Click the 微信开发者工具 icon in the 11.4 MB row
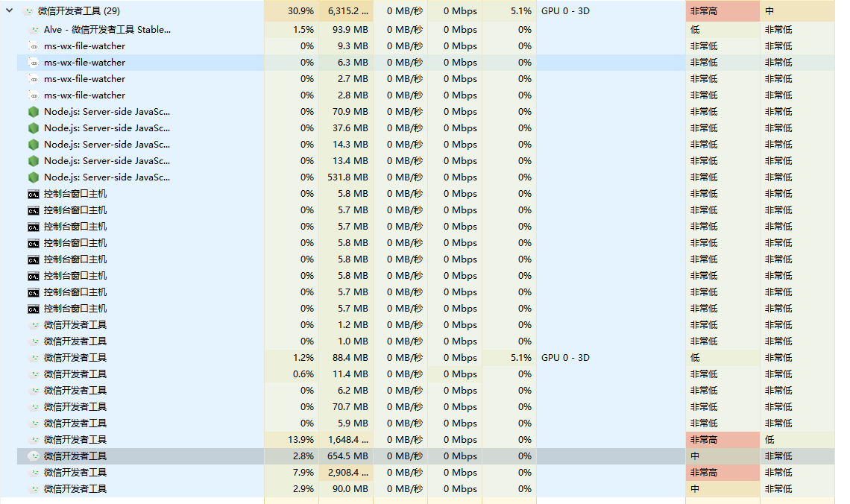 click(x=34, y=374)
